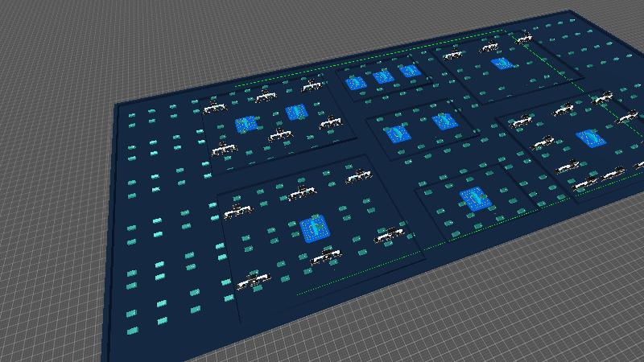
Task: Select the large blue chip in the bottom-left panel
Action: pos(314,228)
